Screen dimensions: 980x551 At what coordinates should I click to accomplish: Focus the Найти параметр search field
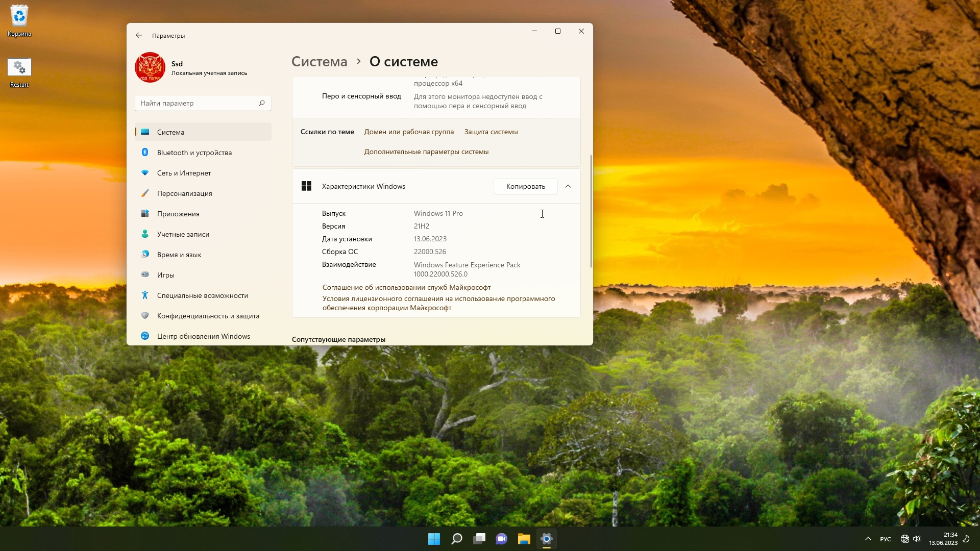197,103
